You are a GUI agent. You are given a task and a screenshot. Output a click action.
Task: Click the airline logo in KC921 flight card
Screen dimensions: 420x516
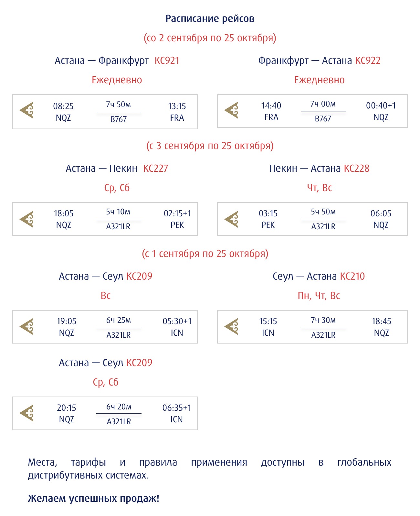pyautogui.click(x=26, y=110)
